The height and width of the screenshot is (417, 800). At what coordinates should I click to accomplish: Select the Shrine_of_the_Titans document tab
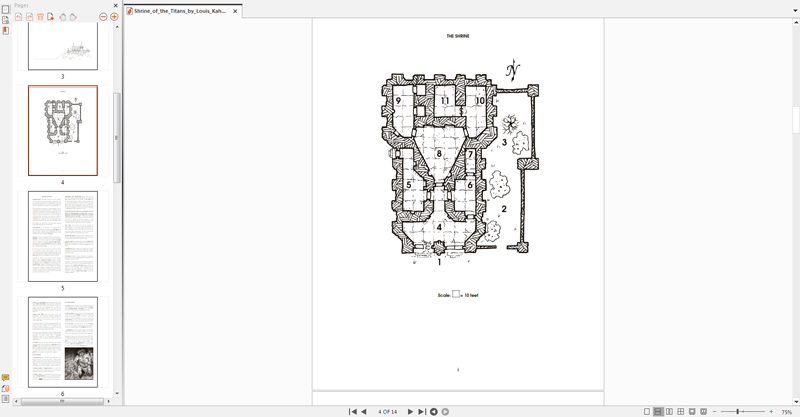tap(180, 11)
